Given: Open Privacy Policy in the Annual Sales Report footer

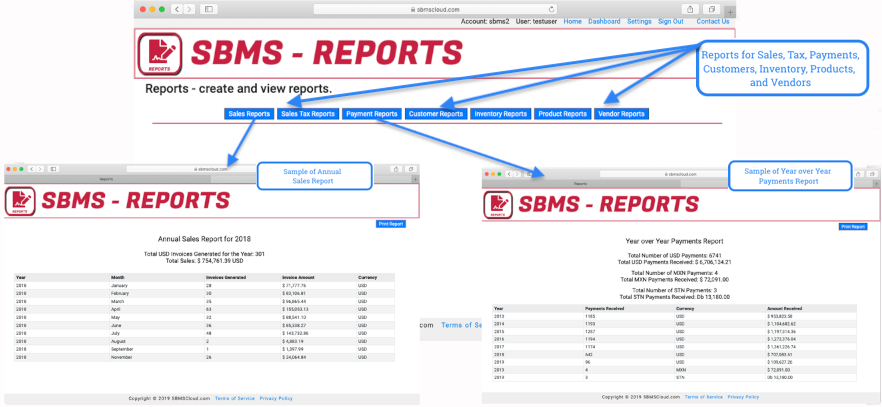Looking at the screenshot, I should point(276,398).
